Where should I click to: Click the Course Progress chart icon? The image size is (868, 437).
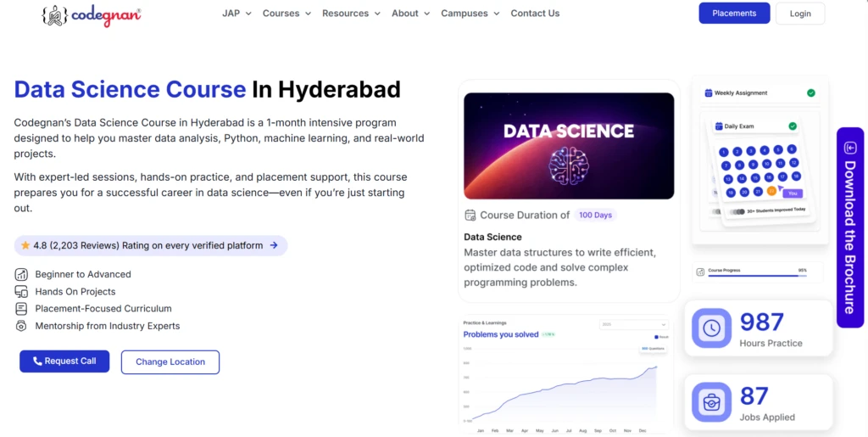(x=699, y=272)
